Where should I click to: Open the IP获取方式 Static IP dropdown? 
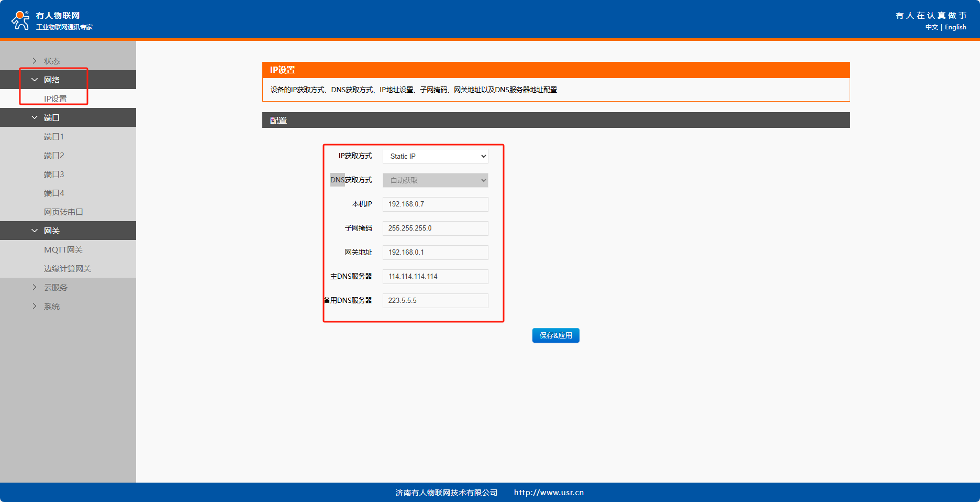[435, 156]
